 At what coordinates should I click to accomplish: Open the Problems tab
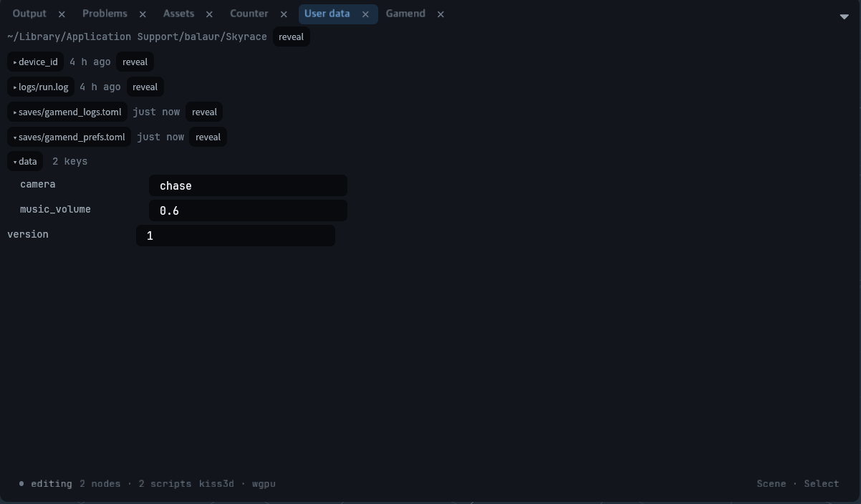tap(105, 14)
